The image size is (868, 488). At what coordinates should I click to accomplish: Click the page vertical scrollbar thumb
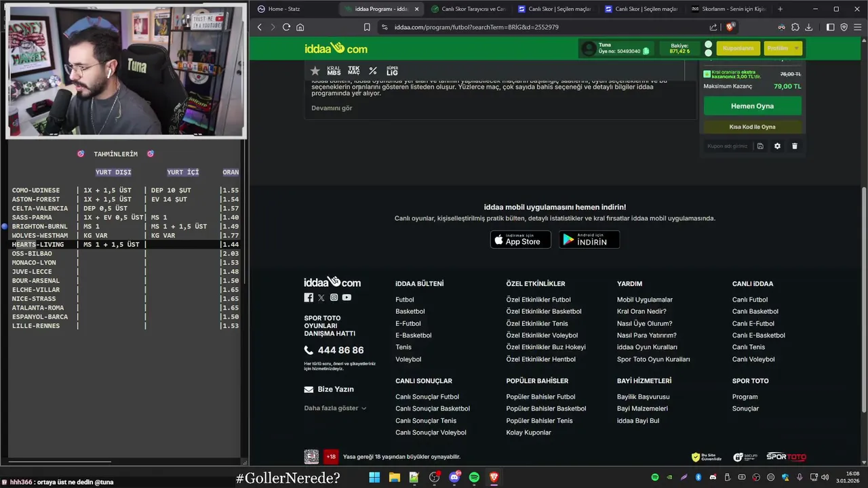click(863, 300)
